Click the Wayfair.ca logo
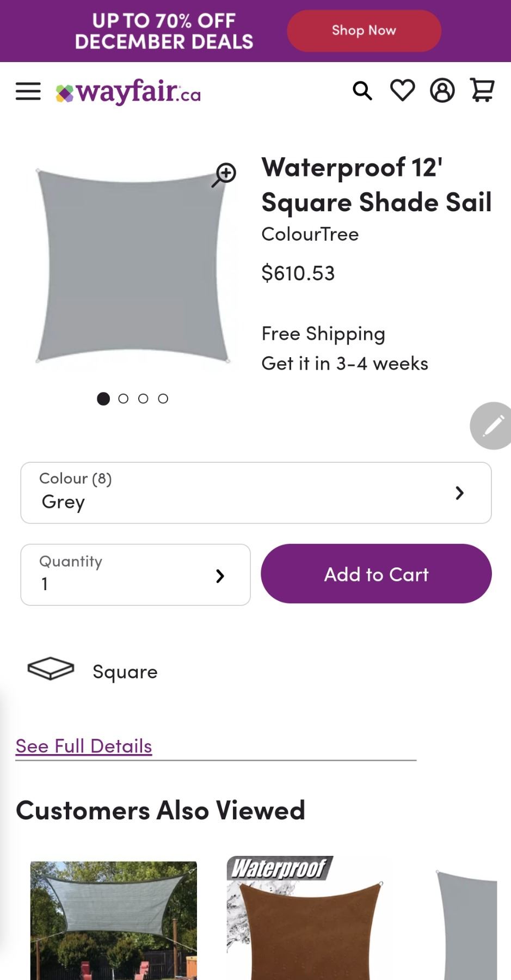 coord(128,92)
